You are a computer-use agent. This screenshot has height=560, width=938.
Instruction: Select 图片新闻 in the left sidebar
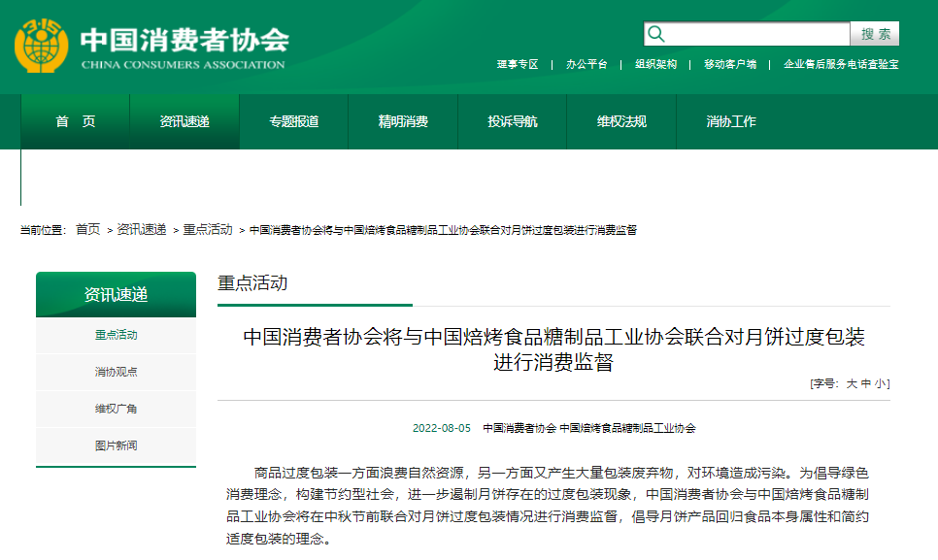117,445
